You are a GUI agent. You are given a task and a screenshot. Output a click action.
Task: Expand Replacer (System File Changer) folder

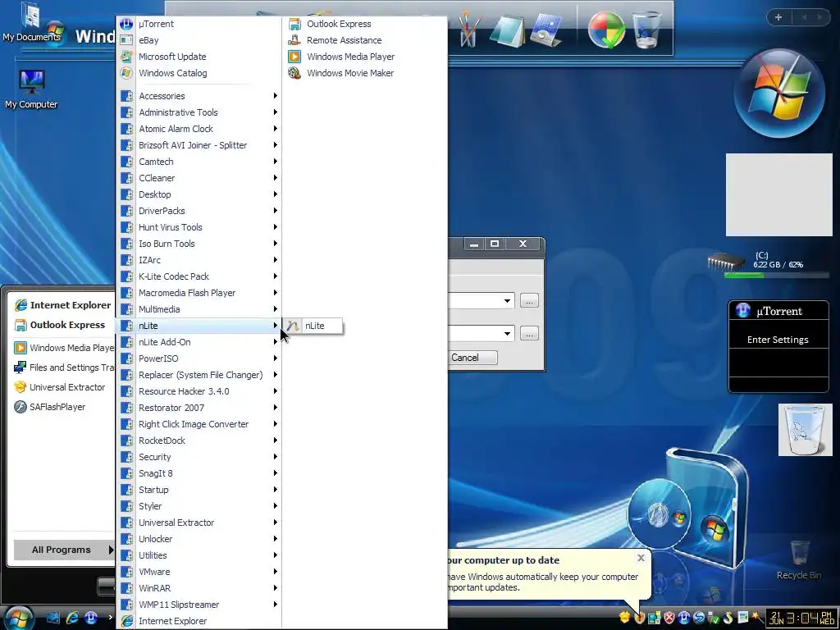click(x=199, y=375)
